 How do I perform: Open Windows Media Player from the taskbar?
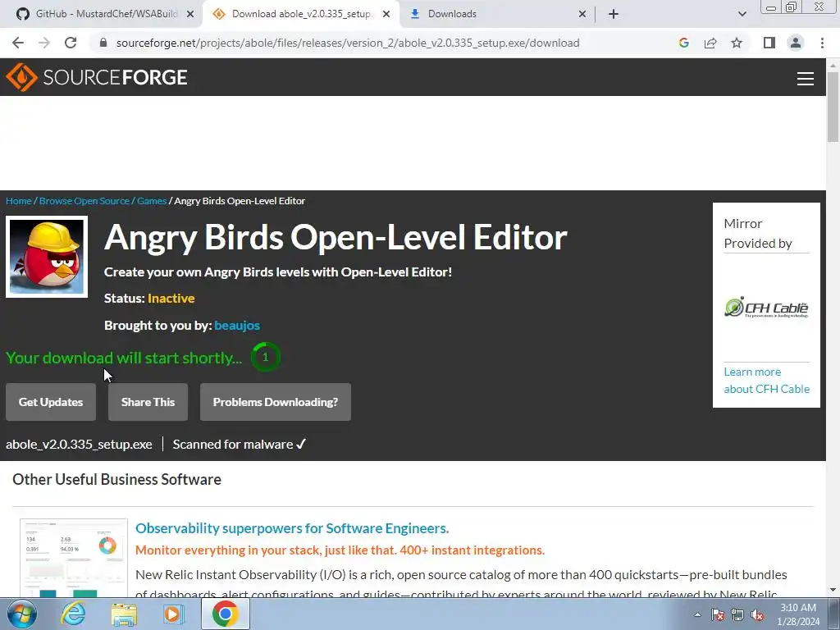tap(174, 614)
